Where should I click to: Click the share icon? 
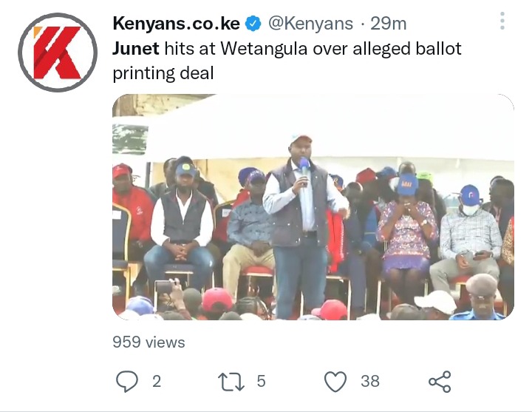coord(440,382)
